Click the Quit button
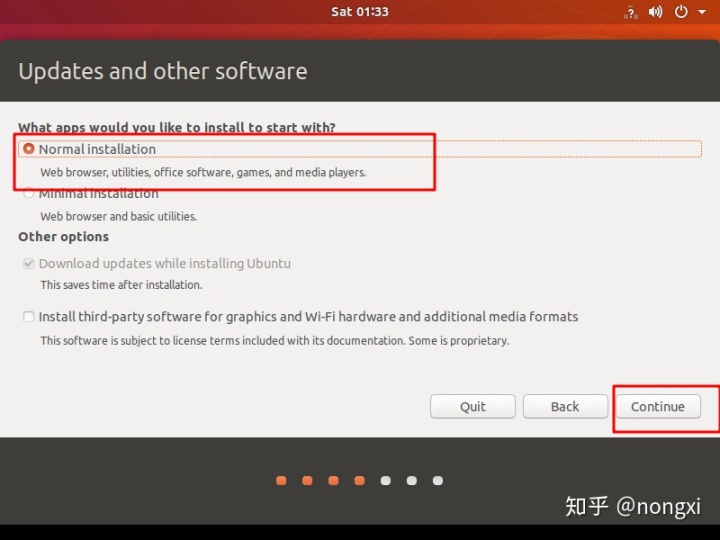 point(472,406)
